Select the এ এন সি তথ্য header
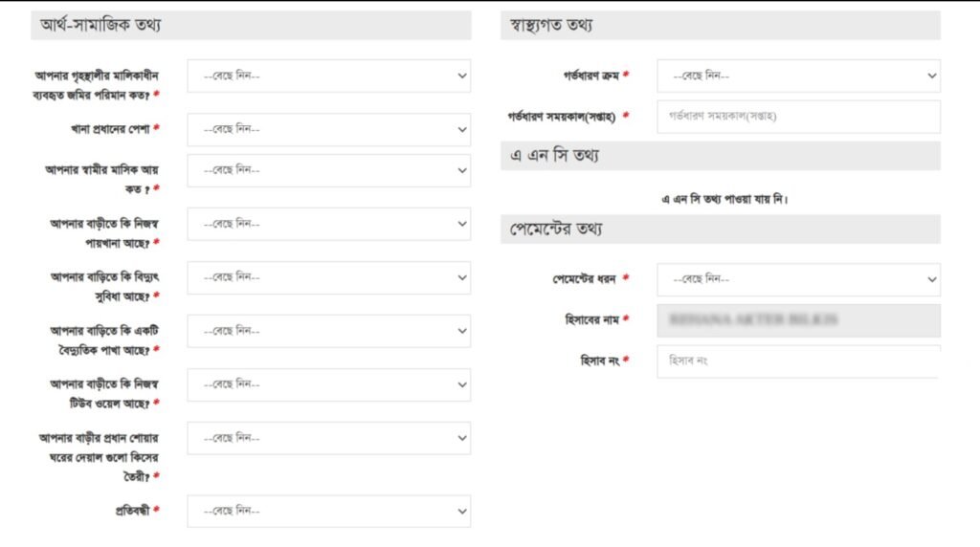 pos(720,156)
